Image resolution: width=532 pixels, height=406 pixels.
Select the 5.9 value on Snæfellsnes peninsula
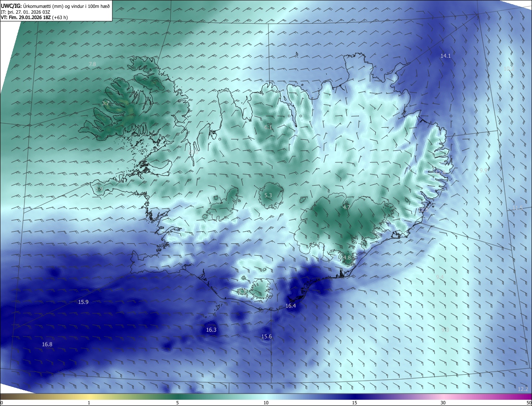coord(99,189)
